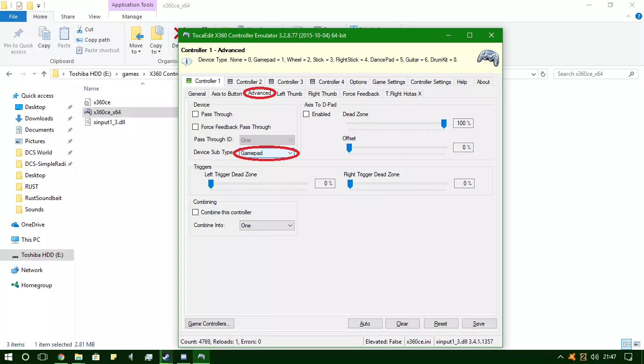
Task: Tick Force Feedback Pass Through checkbox
Action: 196,127
